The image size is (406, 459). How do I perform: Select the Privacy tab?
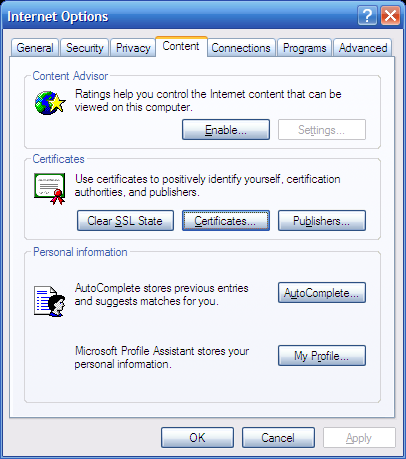133,48
